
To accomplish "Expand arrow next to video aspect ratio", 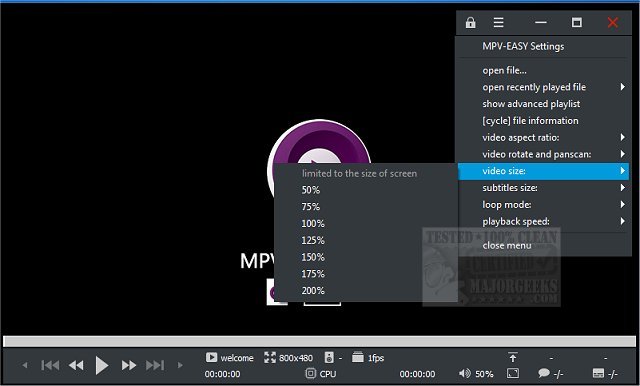I will point(622,137).
